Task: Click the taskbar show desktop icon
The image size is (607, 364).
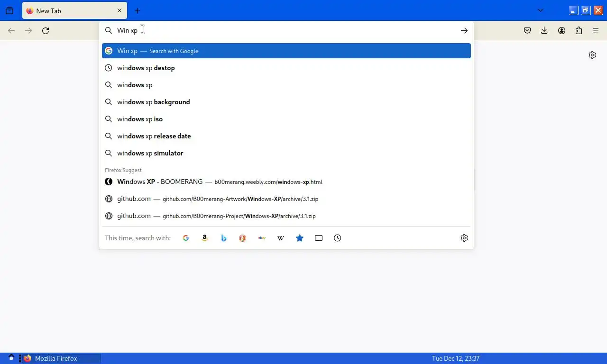Action: [x=11, y=358]
